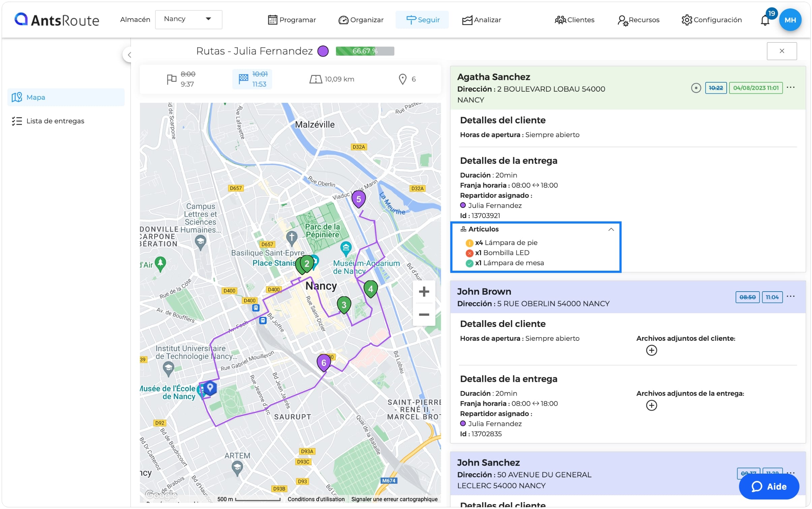Image resolution: width=812 pixels, height=509 pixels.
Task: Open John Brown more options menu
Action: [x=790, y=297]
